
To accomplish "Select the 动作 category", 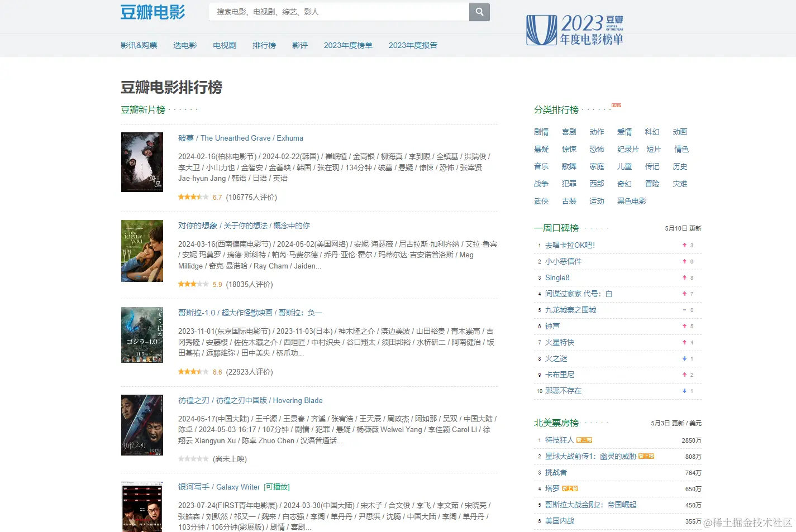I will pos(597,132).
